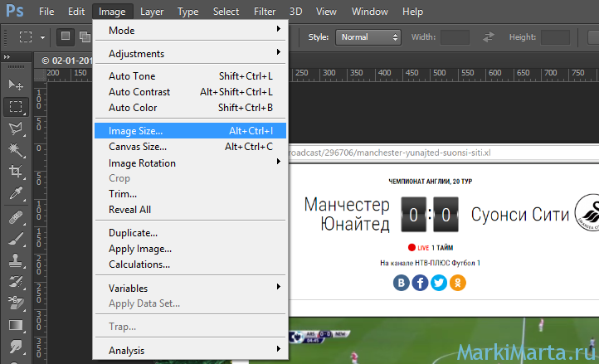Open the Edit menu
This screenshot has width=599, height=364.
(76, 12)
